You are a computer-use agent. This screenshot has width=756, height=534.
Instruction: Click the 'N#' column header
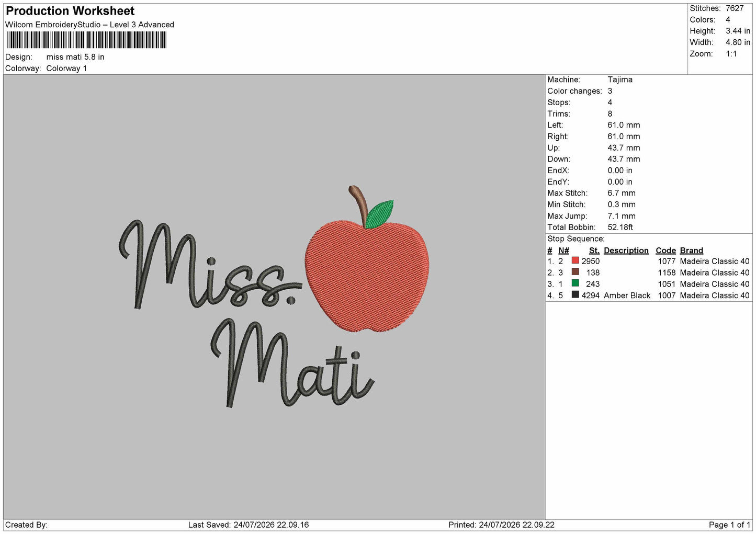(563, 251)
